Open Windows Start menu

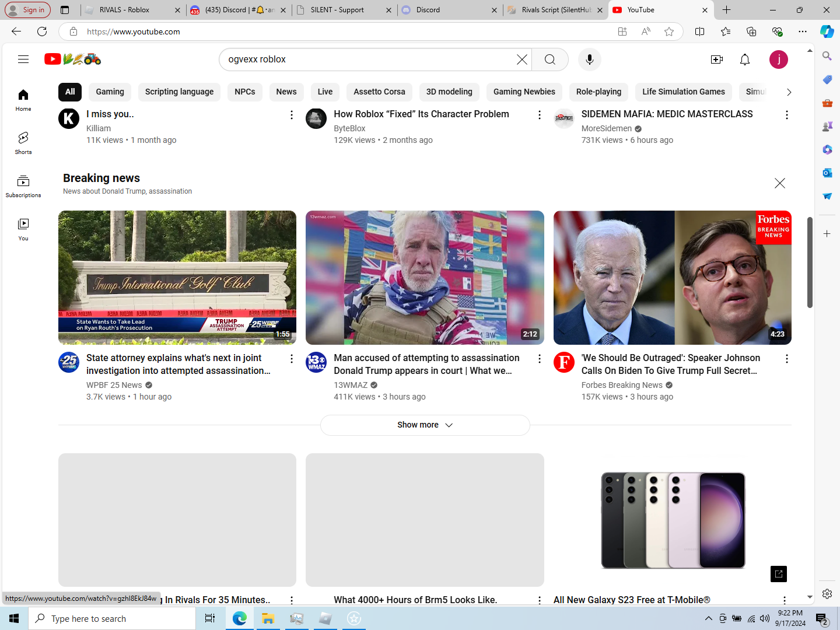point(14,618)
